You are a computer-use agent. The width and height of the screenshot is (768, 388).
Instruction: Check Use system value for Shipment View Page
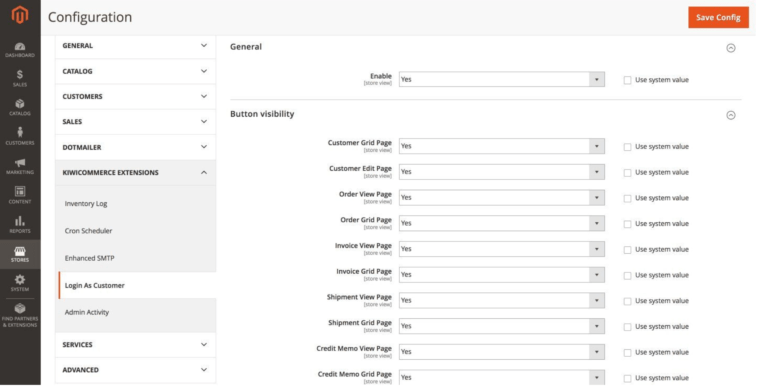[x=627, y=301]
